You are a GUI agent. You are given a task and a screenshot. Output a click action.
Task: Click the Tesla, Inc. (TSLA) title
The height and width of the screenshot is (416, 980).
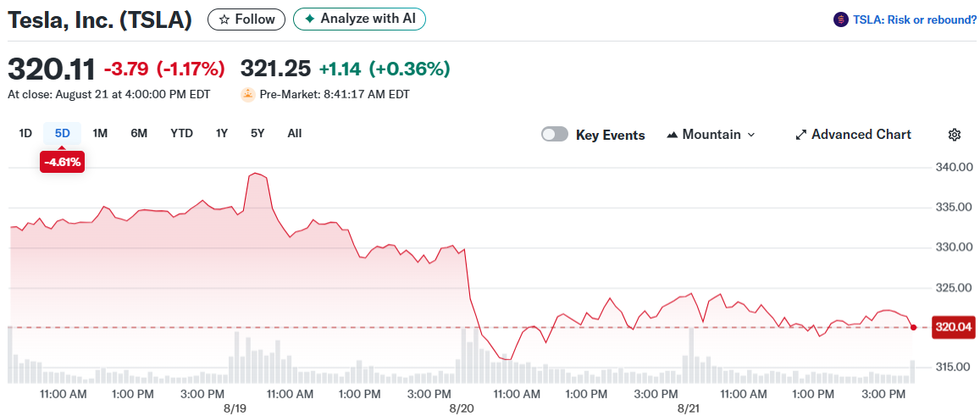click(x=99, y=20)
